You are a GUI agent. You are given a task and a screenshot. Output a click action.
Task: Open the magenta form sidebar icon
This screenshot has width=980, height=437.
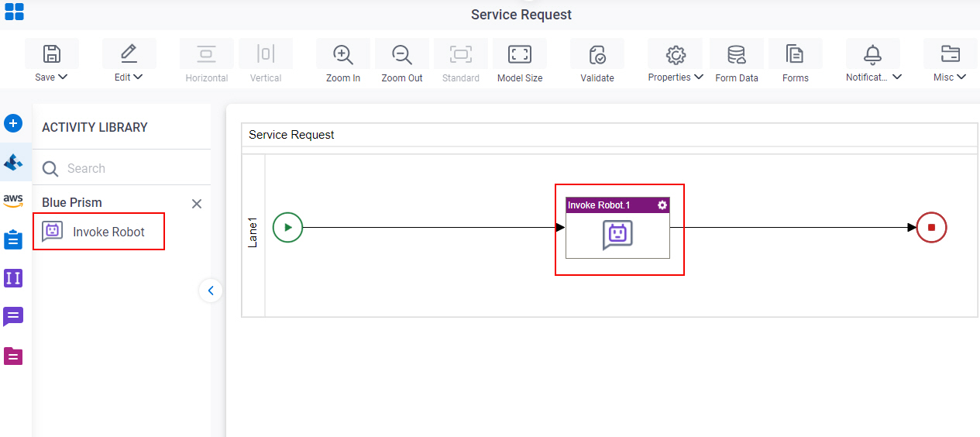click(x=13, y=356)
